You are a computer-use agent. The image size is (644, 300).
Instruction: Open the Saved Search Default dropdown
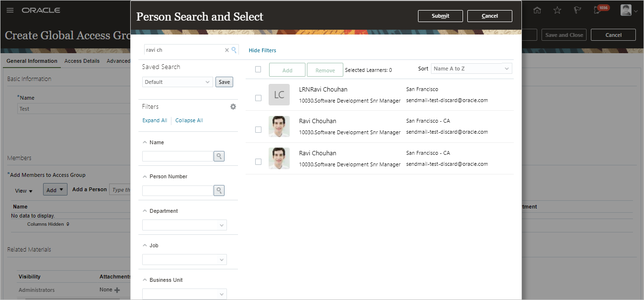click(177, 82)
